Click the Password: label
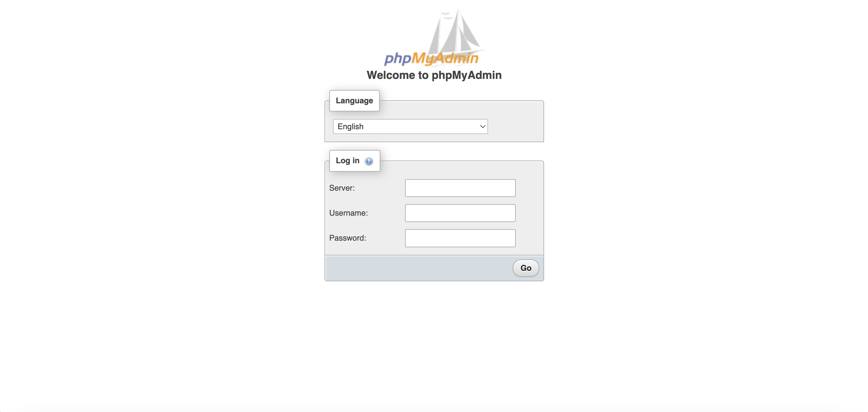 [347, 238]
